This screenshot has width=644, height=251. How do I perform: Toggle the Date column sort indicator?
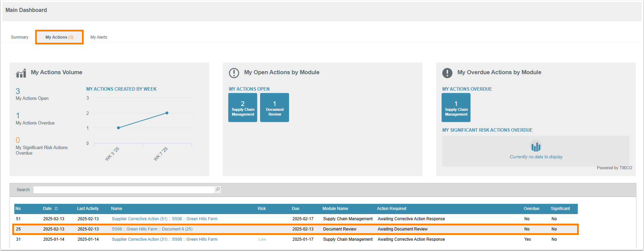(56, 209)
